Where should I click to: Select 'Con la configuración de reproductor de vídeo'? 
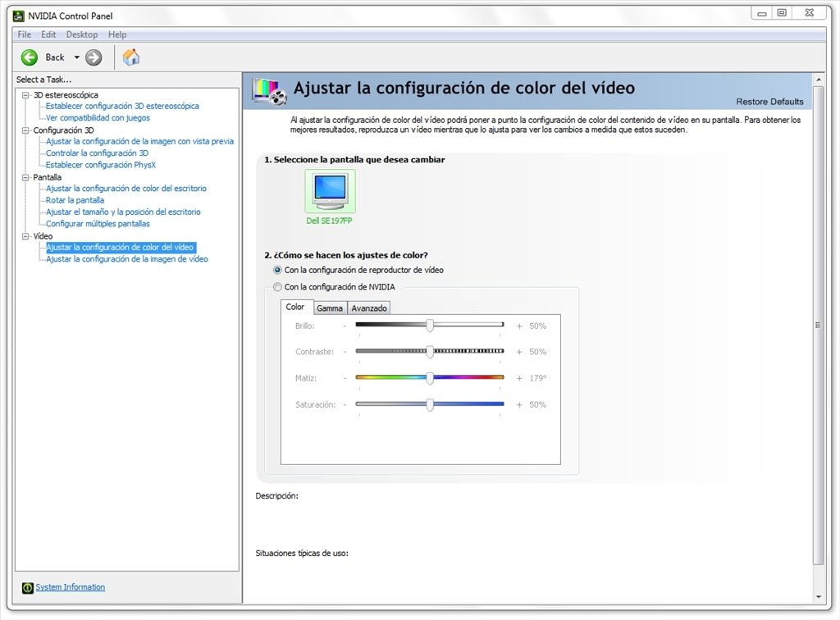277,270
